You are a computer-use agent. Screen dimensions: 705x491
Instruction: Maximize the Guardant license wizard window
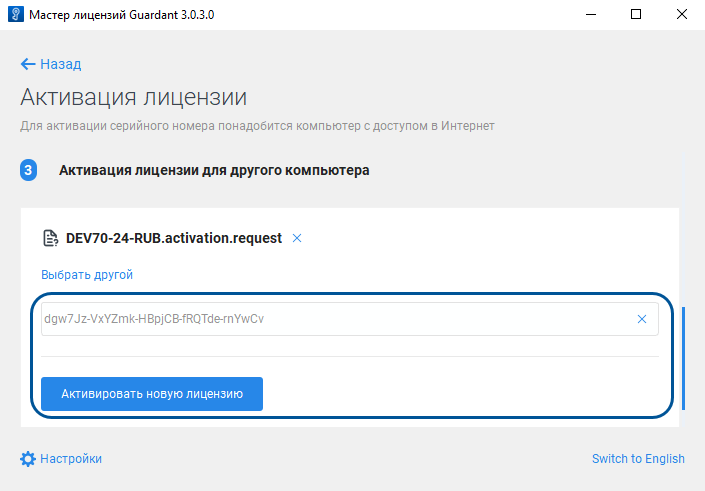click(x=636, y=15)
